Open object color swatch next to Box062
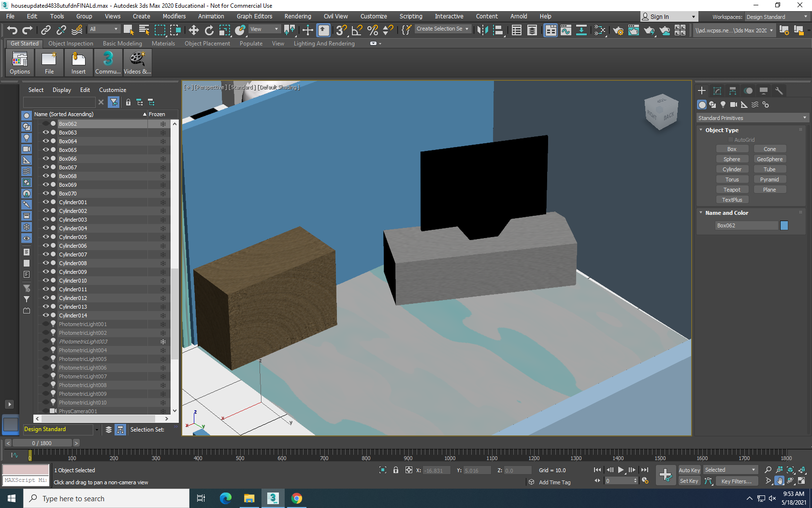812x508 pixels. pyautogui.click(x=784, y=225)
